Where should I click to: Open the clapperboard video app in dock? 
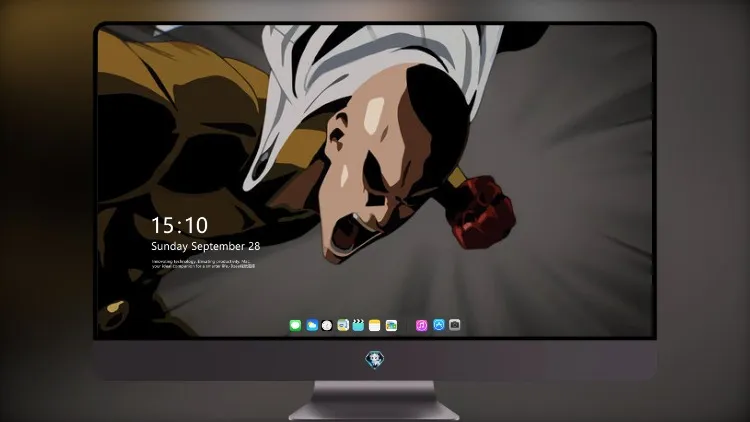point(358,325)
